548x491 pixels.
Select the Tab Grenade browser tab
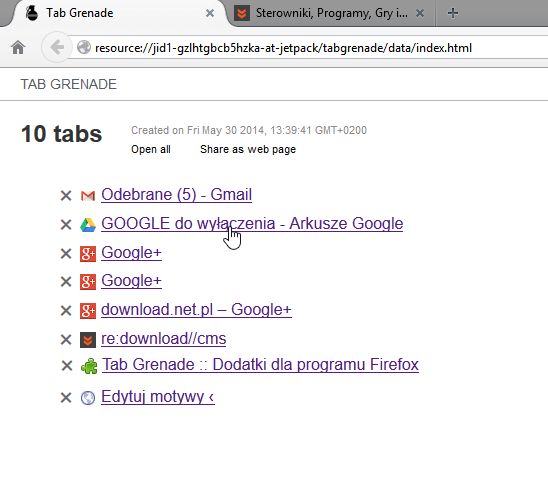point(80,13)
